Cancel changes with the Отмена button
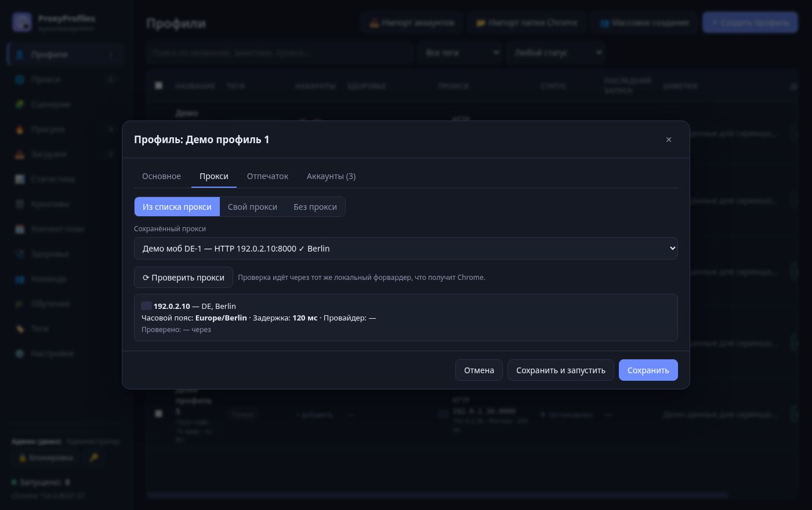Viewport: 812px width, 510px height. (479, 370)
